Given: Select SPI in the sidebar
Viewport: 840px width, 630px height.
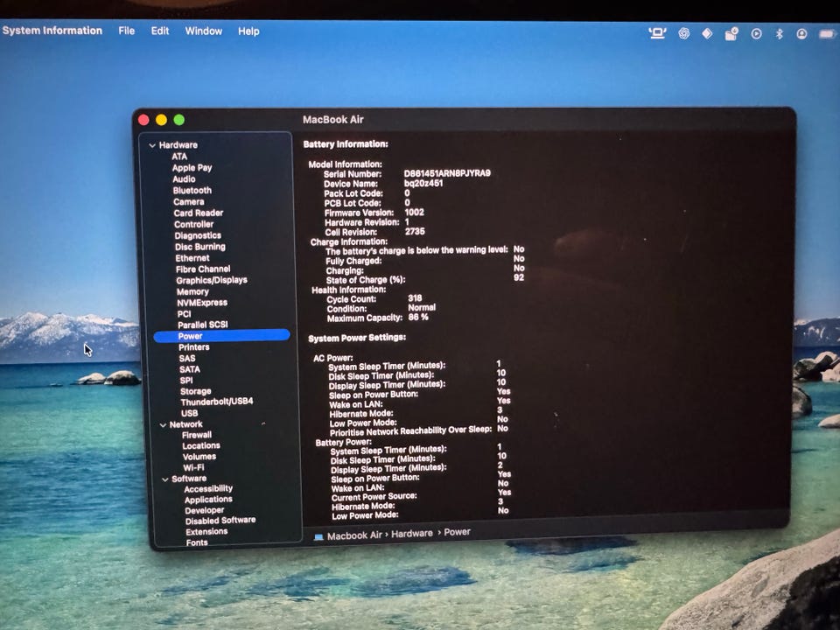Looking at the screenshot, I should 185,381.
